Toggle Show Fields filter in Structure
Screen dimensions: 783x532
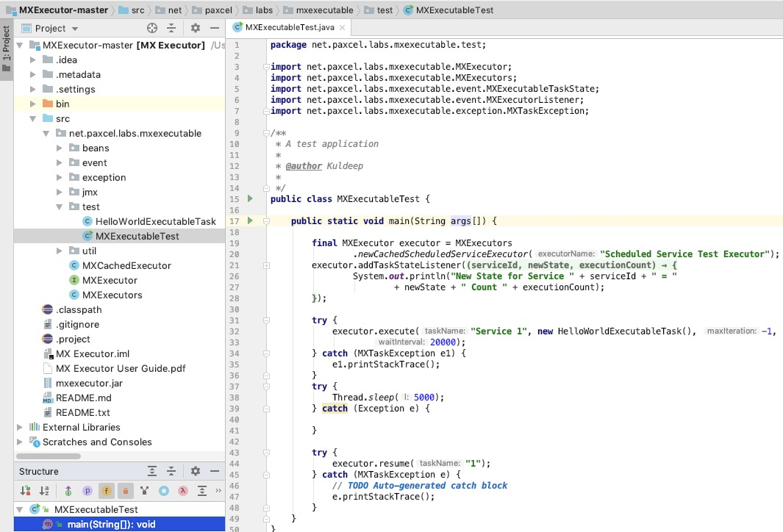107,491
